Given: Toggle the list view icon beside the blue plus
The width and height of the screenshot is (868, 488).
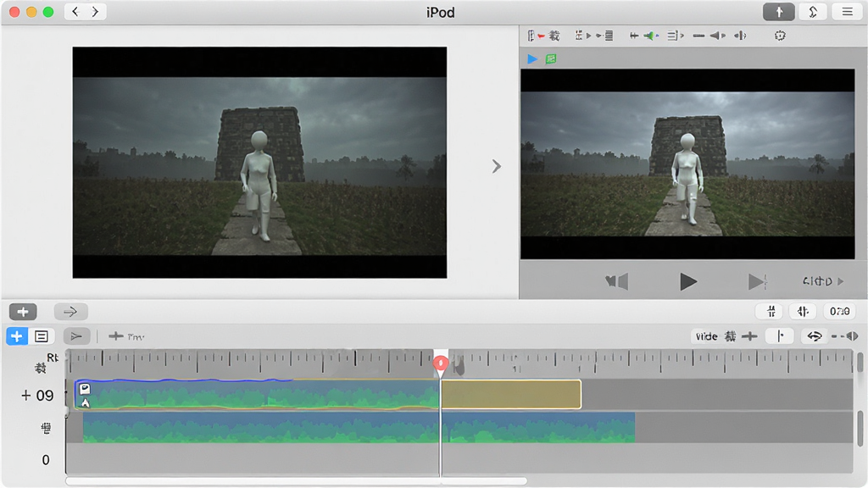Looking at the screenshot, I should (42, 336).
